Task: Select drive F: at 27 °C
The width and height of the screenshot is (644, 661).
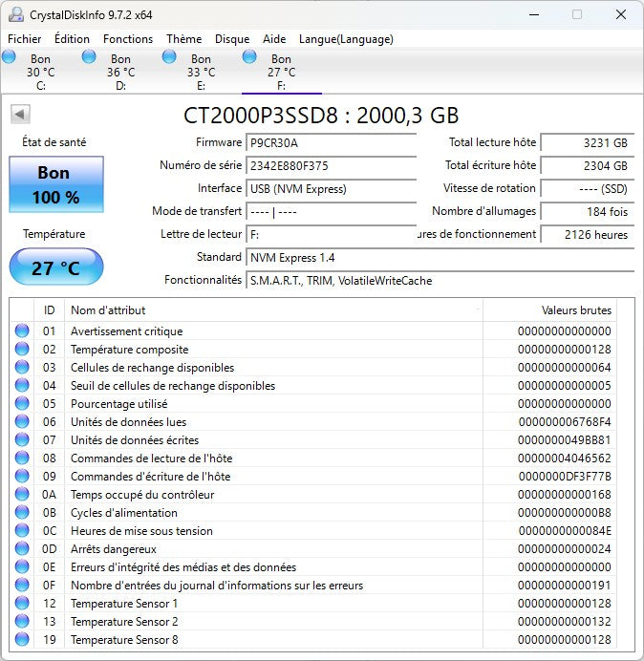Action: 281,71
